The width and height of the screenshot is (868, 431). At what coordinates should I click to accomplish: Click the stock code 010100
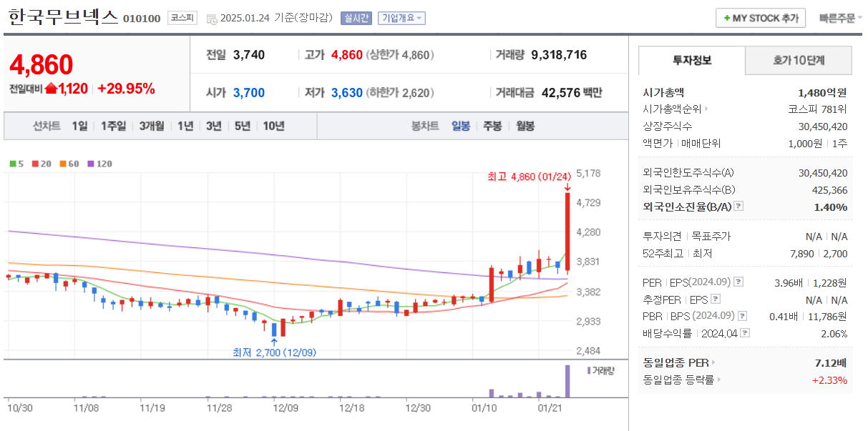(x=142, y=19)
